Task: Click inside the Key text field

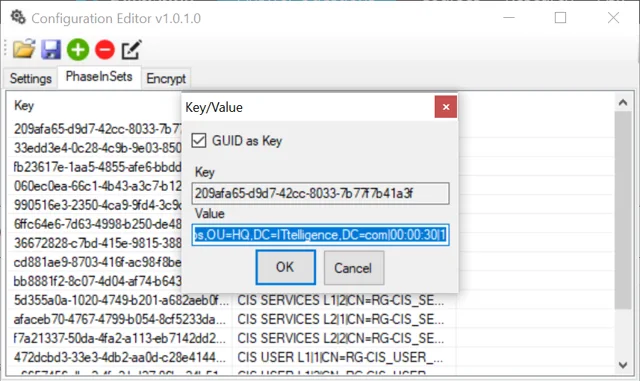Action: point(320,193)
